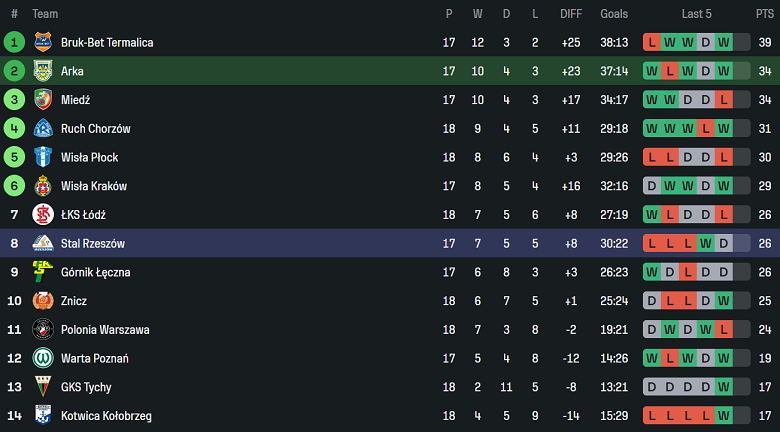
Task: Click the Miedź team crest
Action: [x=42, y=100]
